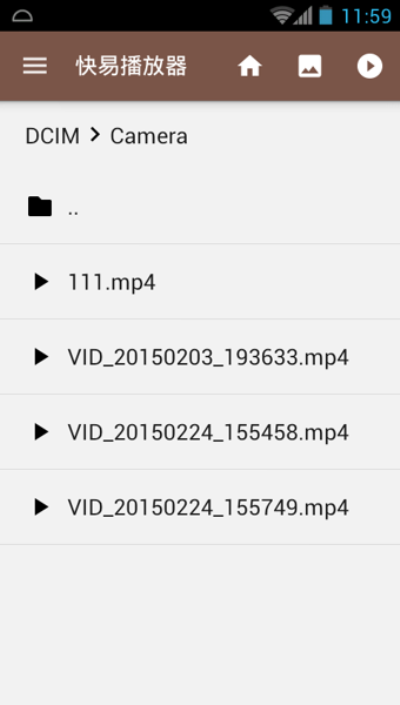
Task: Click play triangle beside VID_20150203_193633.mp4
Action: [x=41, y=357]
